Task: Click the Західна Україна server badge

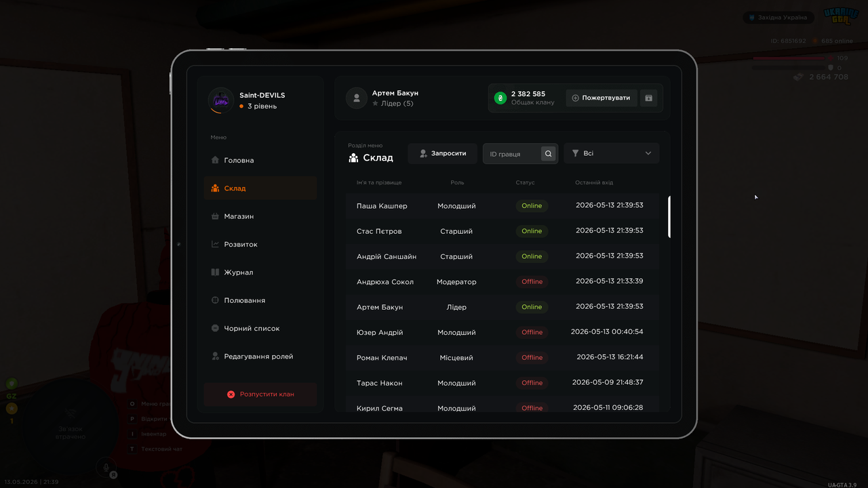Action: click(x=778, y=18)
